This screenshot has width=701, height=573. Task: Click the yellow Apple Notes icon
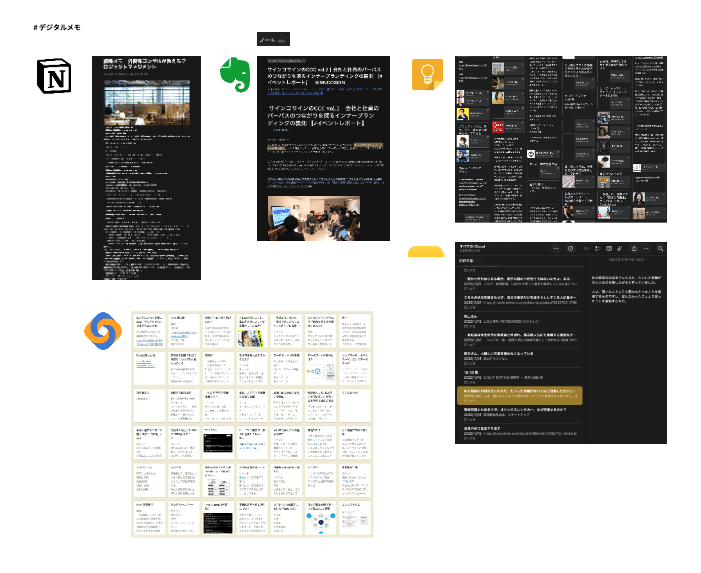click(427, 251)
